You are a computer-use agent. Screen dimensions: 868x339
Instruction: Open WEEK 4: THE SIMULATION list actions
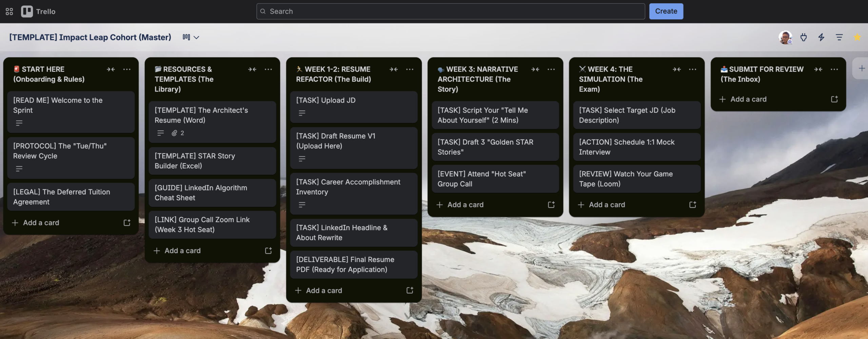tap(692, 69)
